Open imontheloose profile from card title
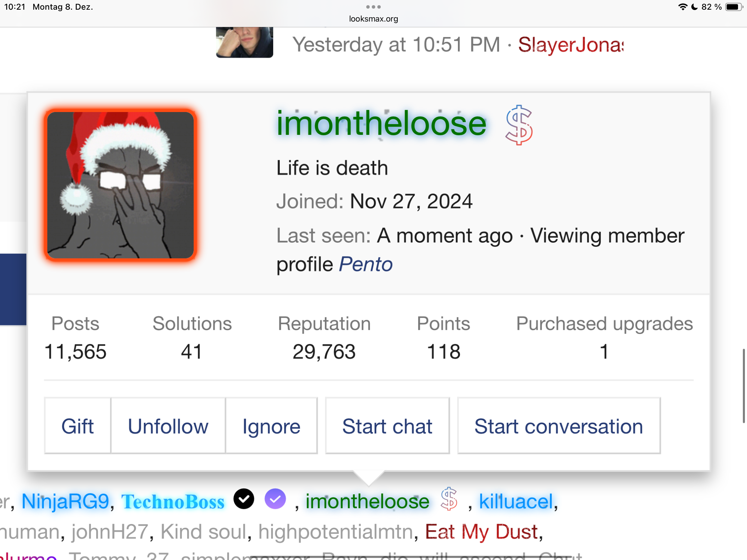 point(381,123)
